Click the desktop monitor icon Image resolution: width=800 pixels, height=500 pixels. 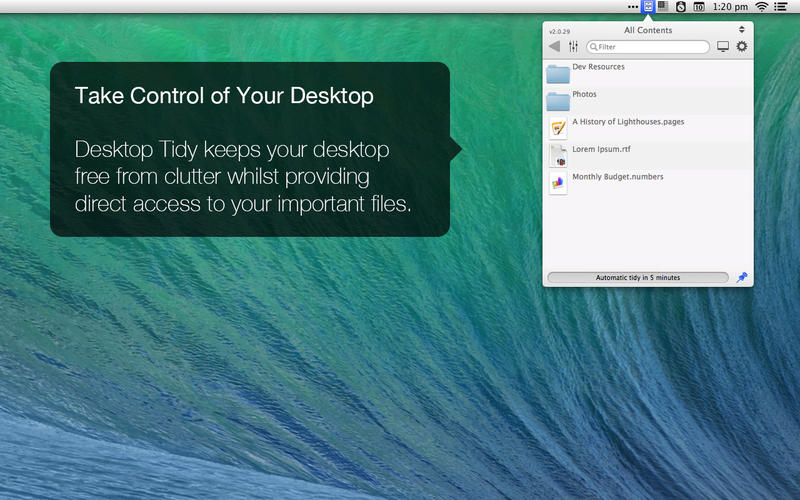tap(723, 46)
